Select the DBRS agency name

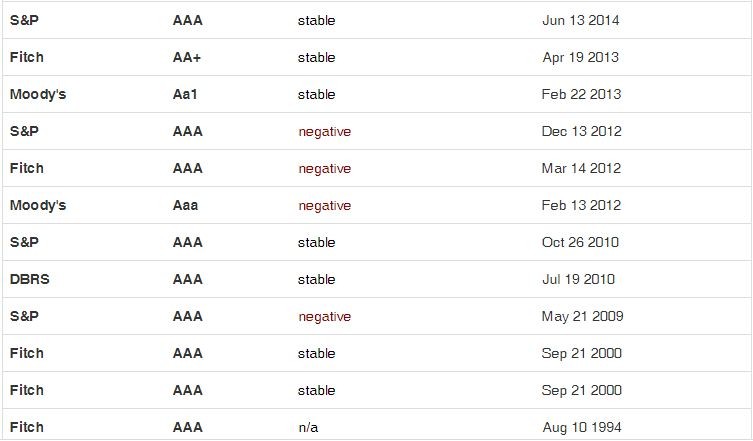[29, 279]
